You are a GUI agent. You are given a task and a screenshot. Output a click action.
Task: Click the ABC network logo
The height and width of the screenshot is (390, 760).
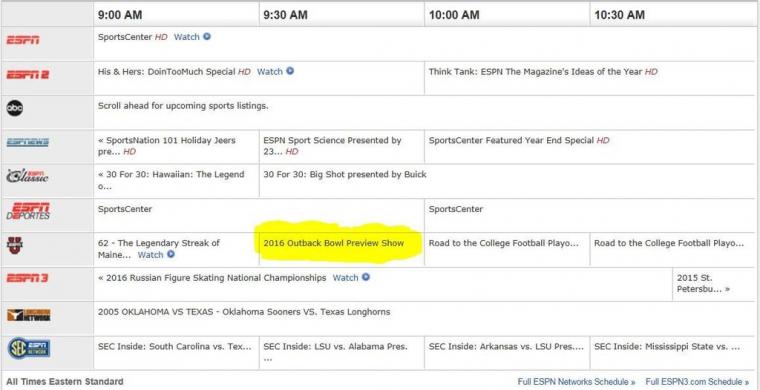tap(15, 108)
